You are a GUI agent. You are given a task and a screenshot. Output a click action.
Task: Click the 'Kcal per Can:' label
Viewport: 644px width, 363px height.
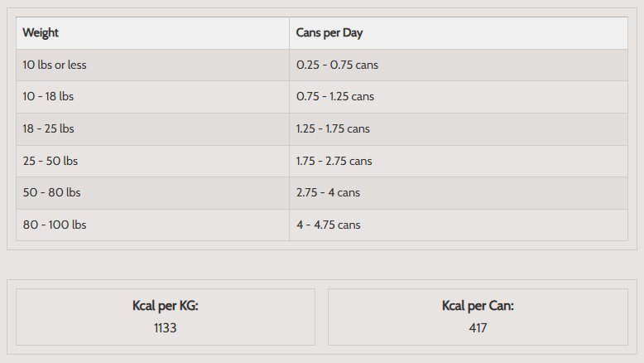(x=478, y=306)
